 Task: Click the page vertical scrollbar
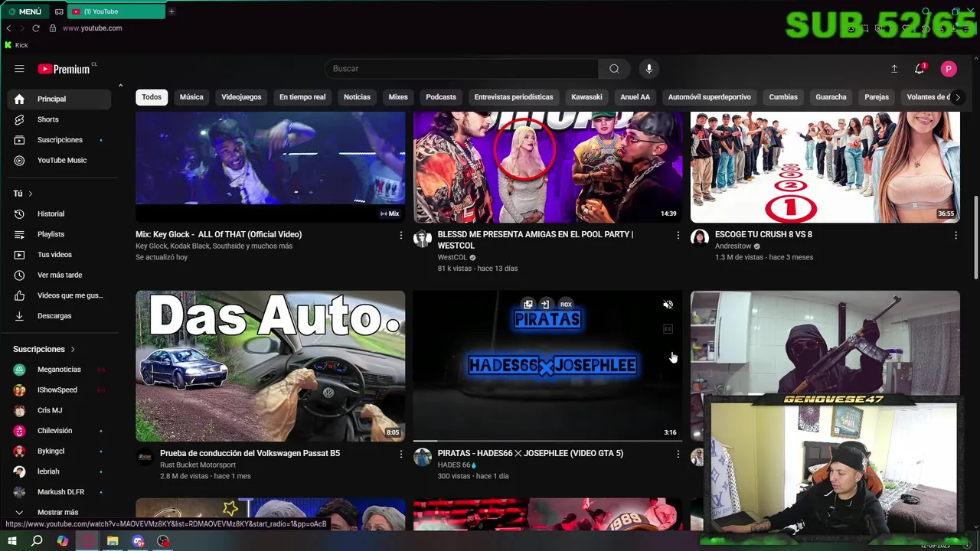pos(975,237)
